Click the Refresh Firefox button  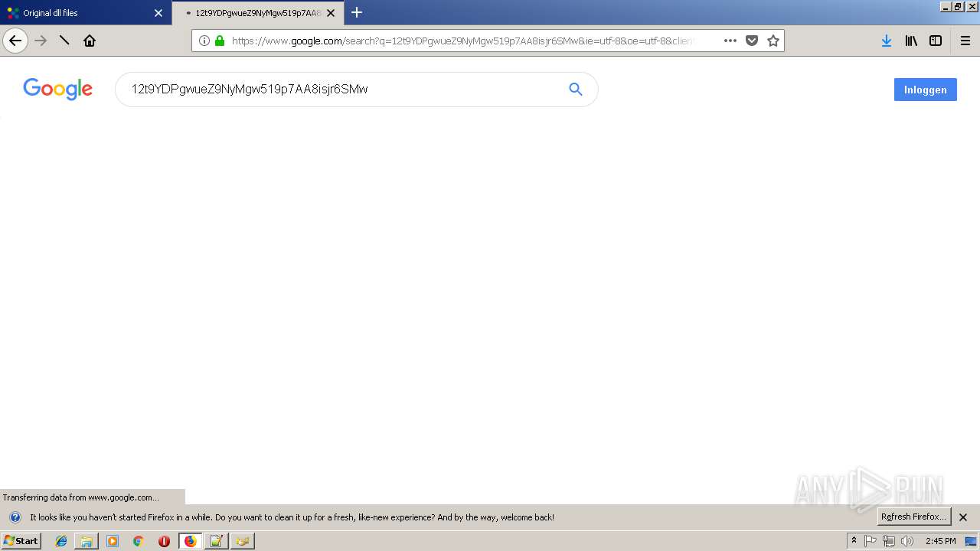pyautogui.click(x=913, y=517)
